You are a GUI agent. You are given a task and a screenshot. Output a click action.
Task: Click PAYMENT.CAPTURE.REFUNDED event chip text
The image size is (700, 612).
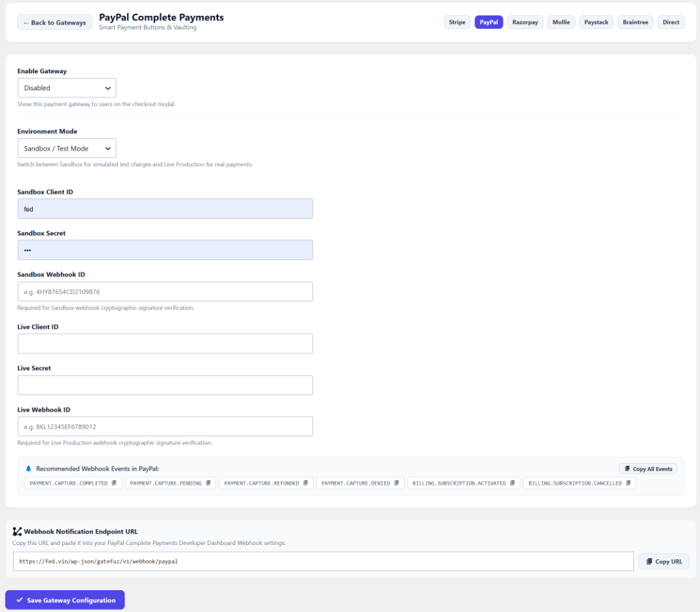tap(262, 483)
